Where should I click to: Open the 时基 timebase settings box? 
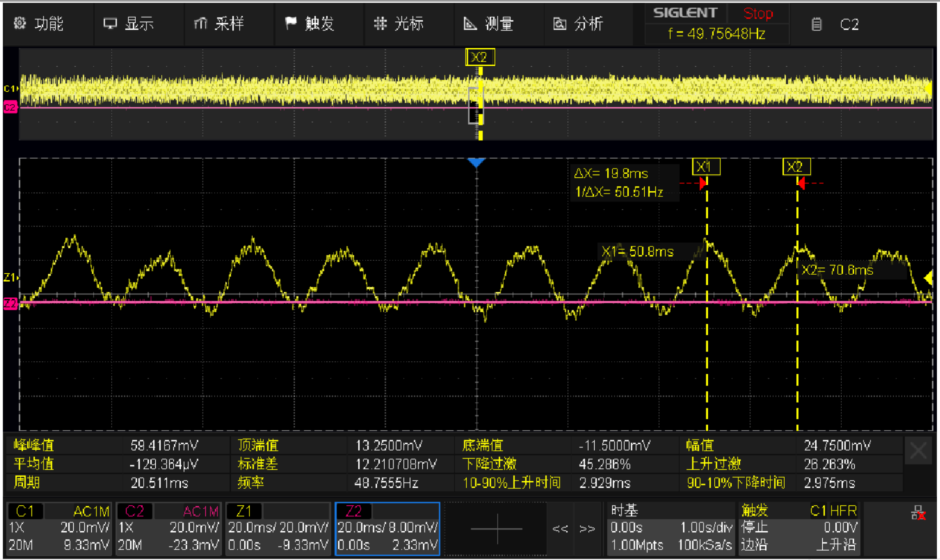(672, 529)
